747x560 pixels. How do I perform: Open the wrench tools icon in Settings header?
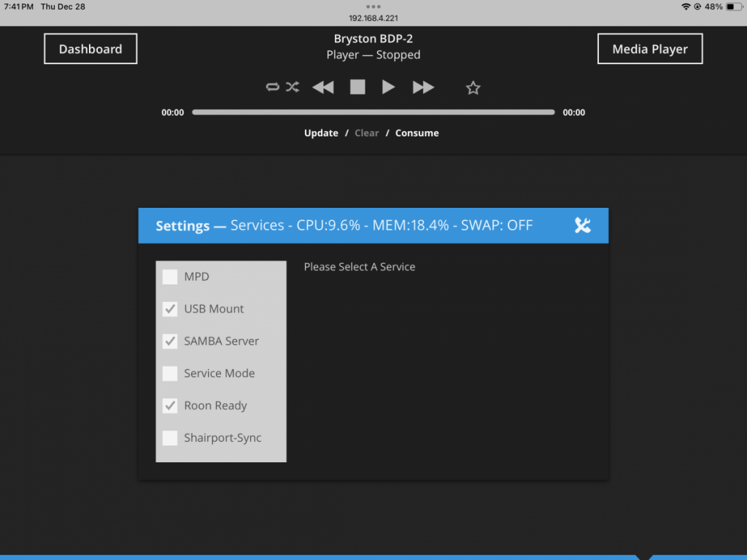click(x=582, y=225)
